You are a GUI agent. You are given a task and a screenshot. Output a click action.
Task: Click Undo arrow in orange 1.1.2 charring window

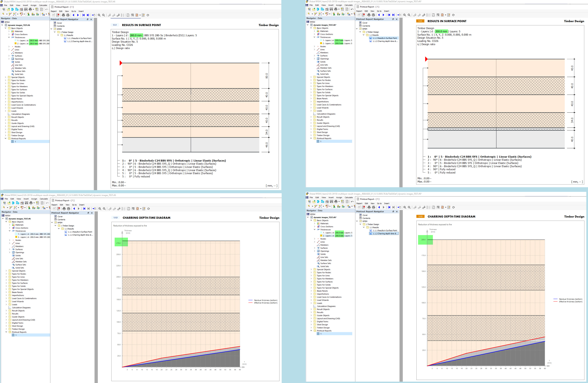(352, 202)
